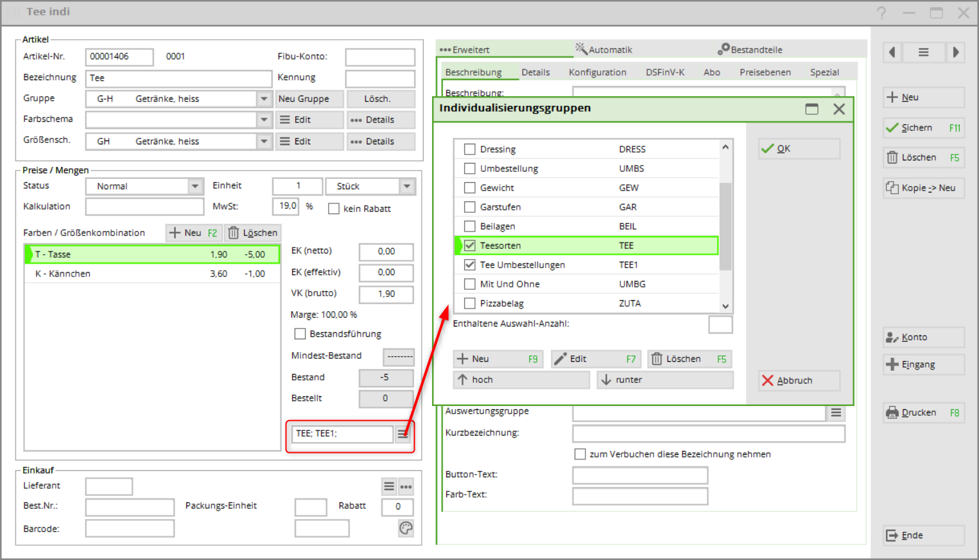979x560 pixels.
Task: Move group up with hoch arrow
Action: click(521, 380)
